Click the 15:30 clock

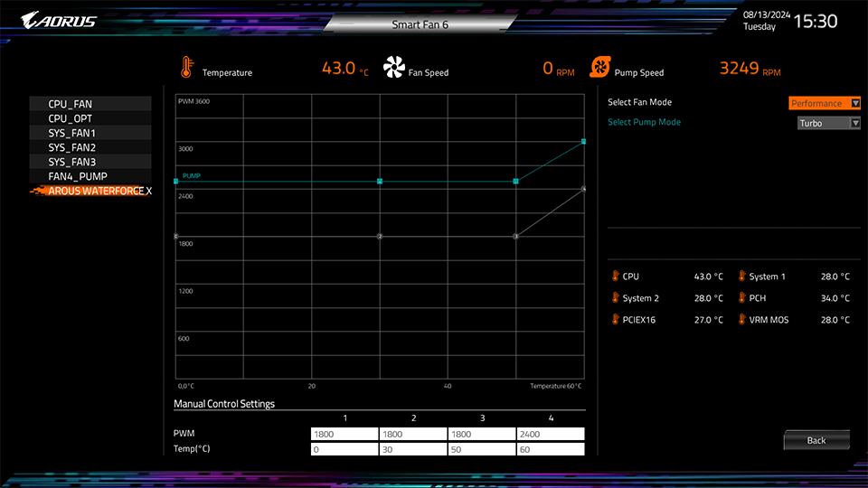pyautogui.click(x=816, y=21)
